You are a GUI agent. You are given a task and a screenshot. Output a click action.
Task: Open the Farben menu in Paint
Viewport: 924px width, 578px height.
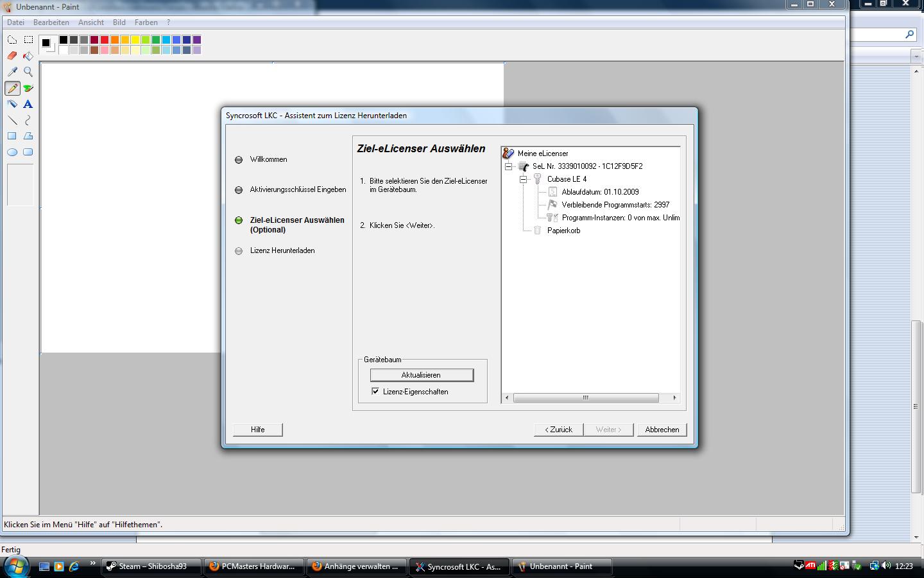pos(146,22)
